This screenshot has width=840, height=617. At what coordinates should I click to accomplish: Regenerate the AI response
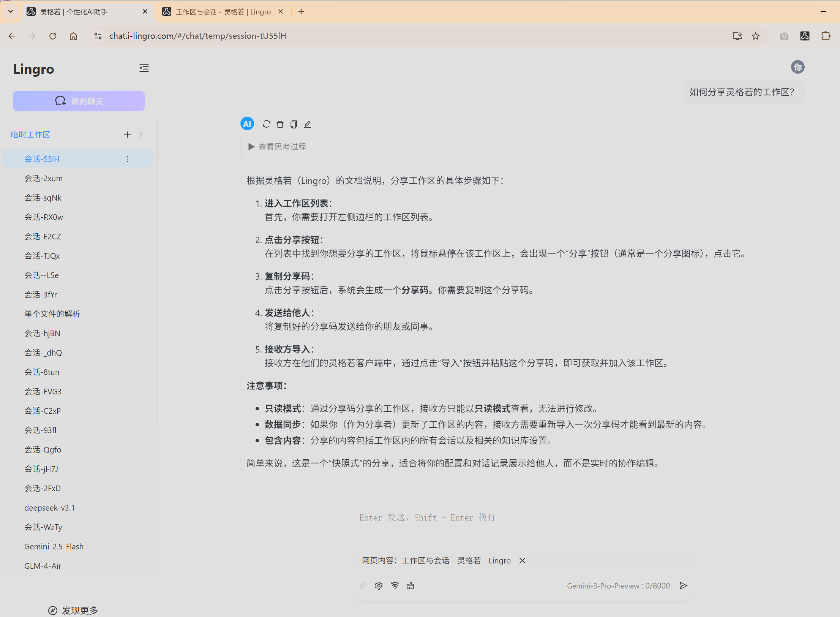pos(266,124)
